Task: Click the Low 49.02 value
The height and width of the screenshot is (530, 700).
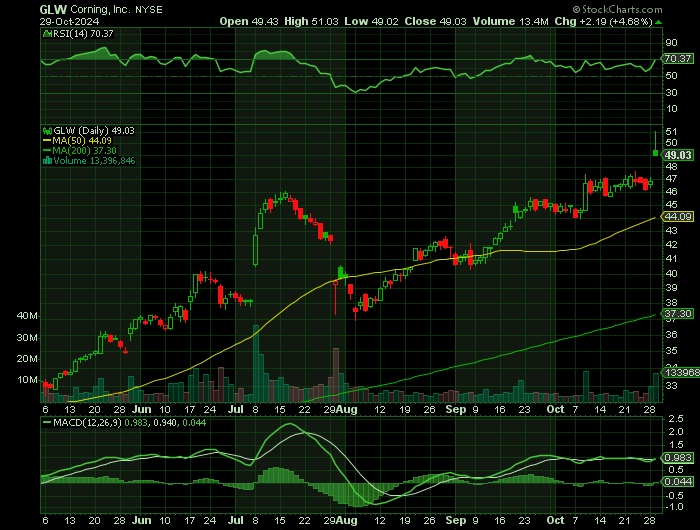Action: (x=371, y=21)
